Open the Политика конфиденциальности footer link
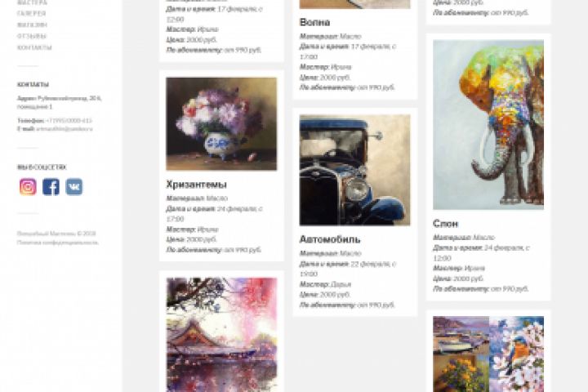This screenshot has width=588, height=392. [58, 243]
